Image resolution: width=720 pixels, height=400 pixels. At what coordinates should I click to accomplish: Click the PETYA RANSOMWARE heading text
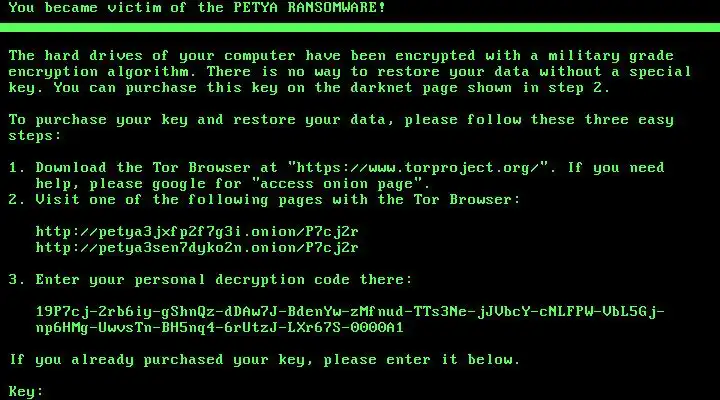[309, 7]
